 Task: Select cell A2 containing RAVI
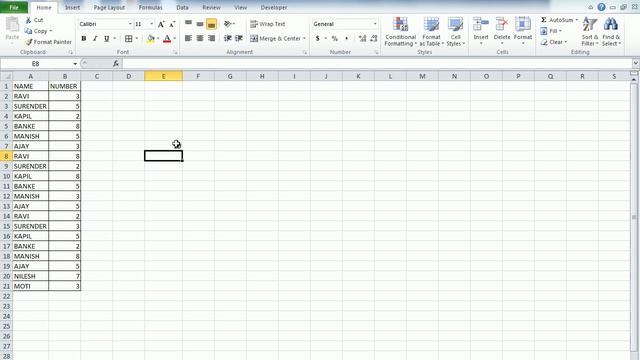(x=30, y=96)
